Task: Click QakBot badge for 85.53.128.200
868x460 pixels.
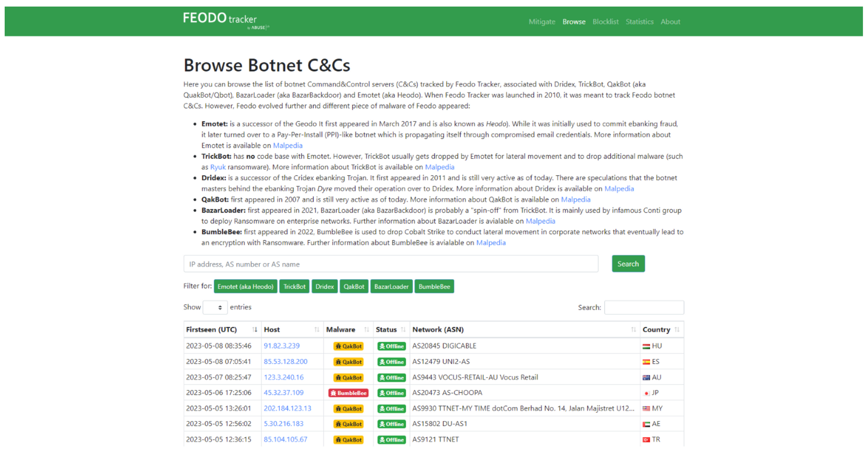Action: (x=349, y=362)
